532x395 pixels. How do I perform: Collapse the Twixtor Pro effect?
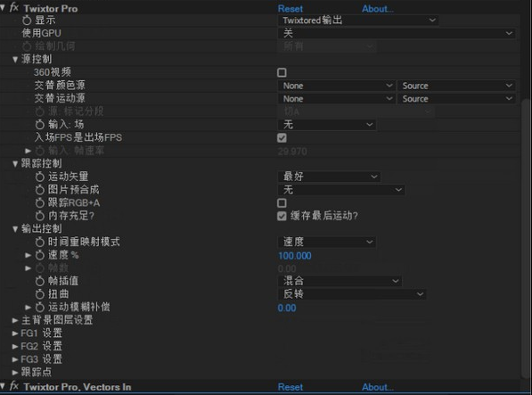pos(3,7)
